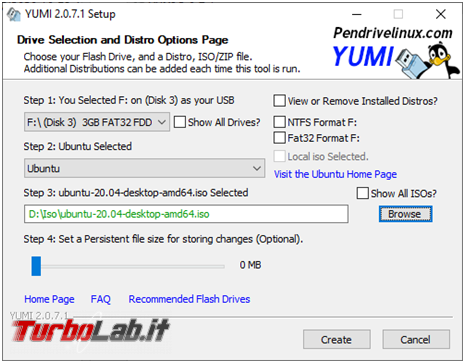The image size is (465, 364).
Task: Open the Home Page link
Action: [49, 299]
